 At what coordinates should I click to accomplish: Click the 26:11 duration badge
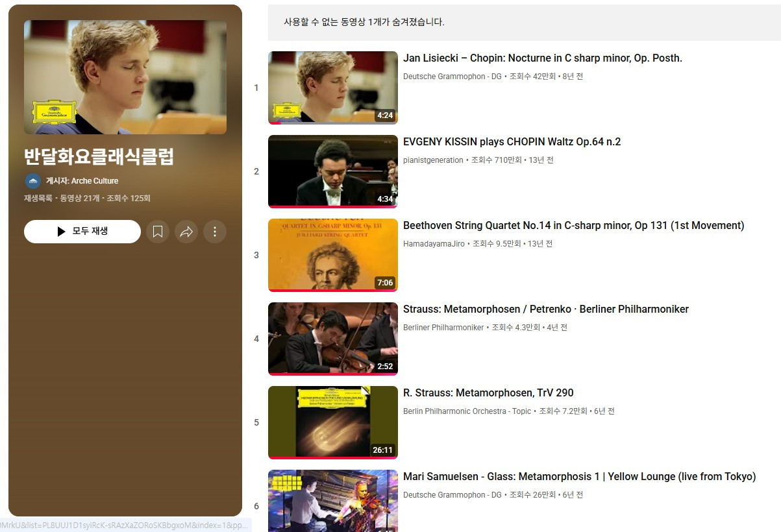point(383,450)
